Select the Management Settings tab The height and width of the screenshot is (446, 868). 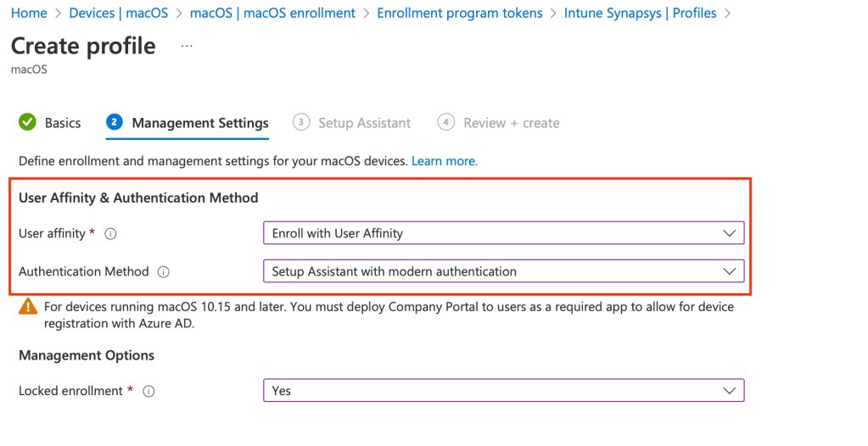(200, 123)
